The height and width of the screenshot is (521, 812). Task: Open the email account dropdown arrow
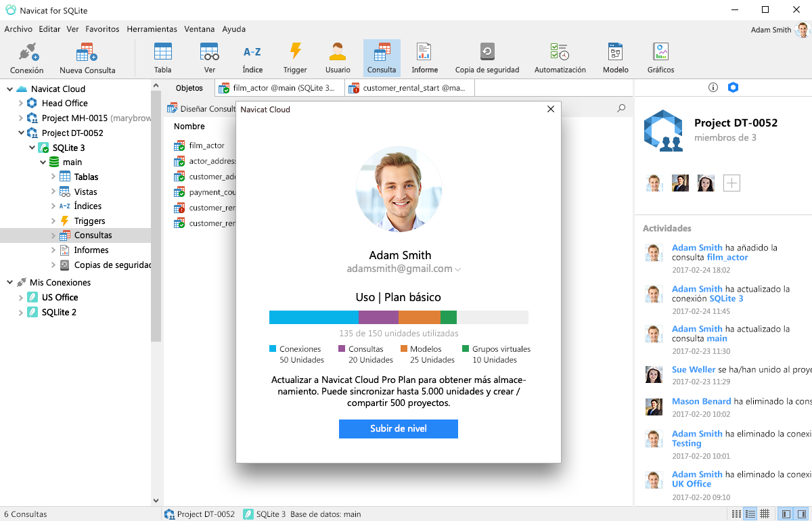coord(458,269)
